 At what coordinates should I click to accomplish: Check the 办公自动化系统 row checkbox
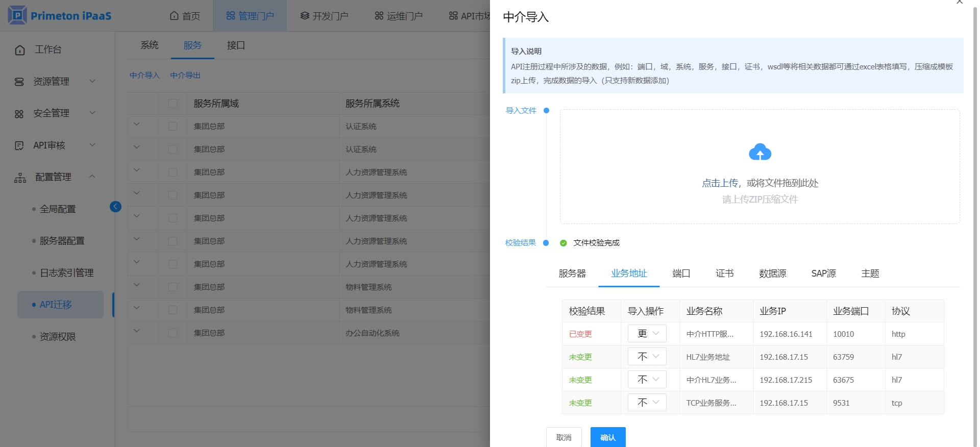pyautogui.click(x=173, y=333)
